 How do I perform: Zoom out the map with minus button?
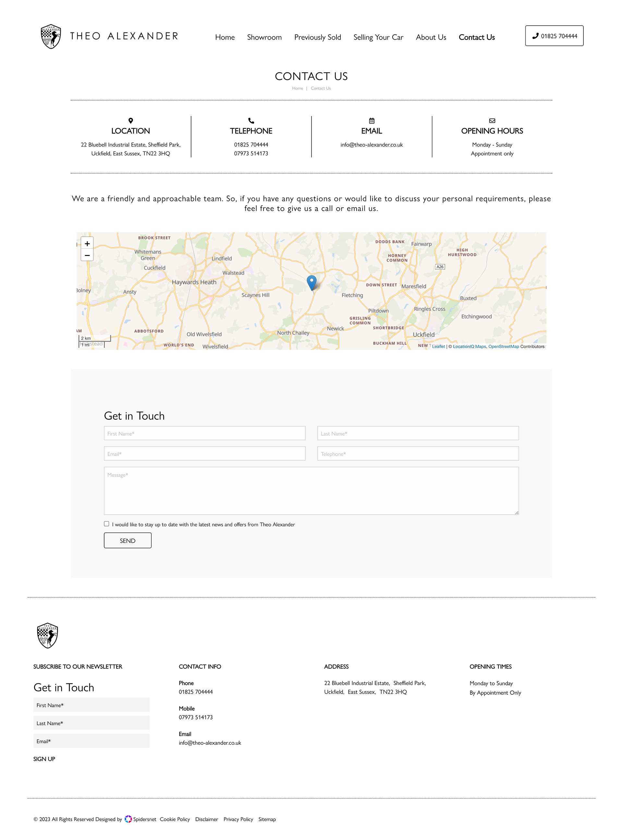87,255
